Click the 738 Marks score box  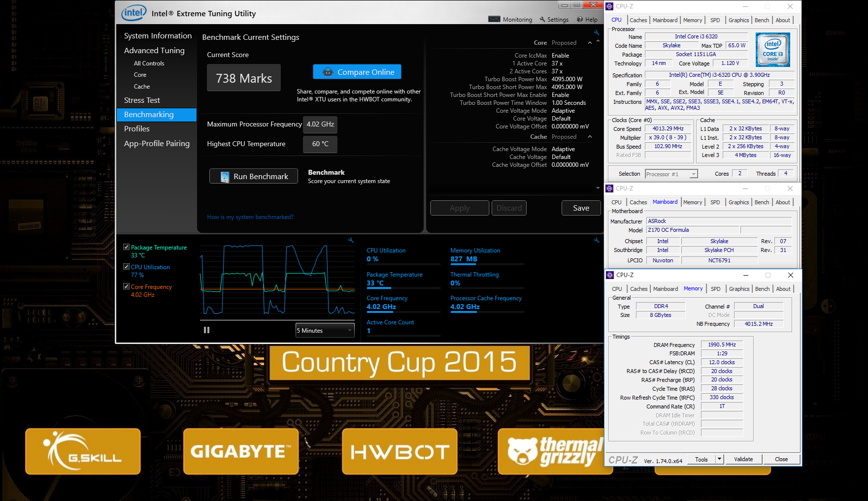pyautogui.click(x=244, y=78)
